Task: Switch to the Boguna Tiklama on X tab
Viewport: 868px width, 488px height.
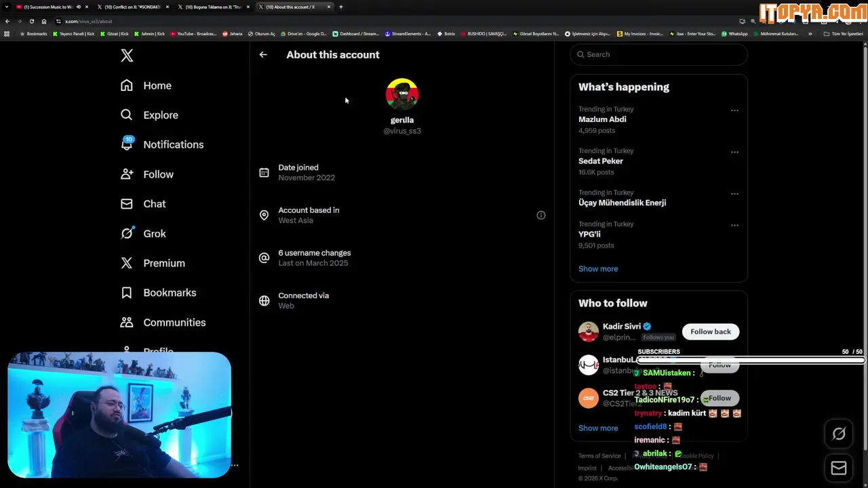Action: [213, 7]
